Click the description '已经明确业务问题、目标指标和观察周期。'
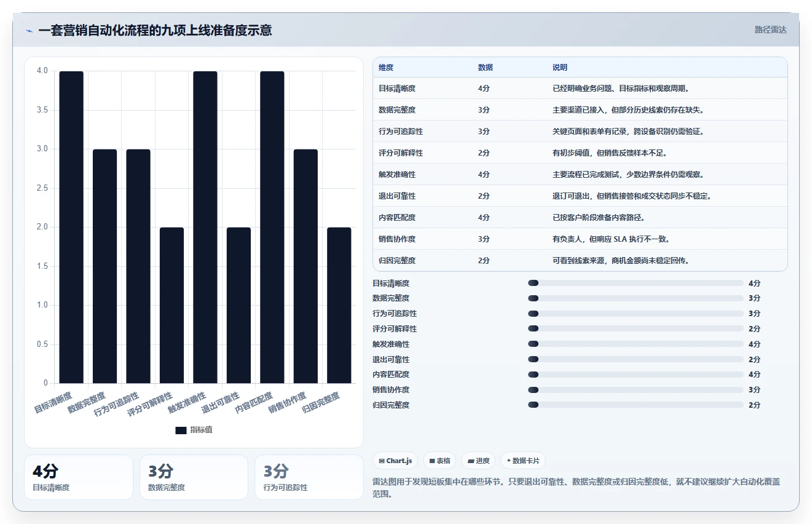This screenshot has width=812, height=524. point(623,89)
